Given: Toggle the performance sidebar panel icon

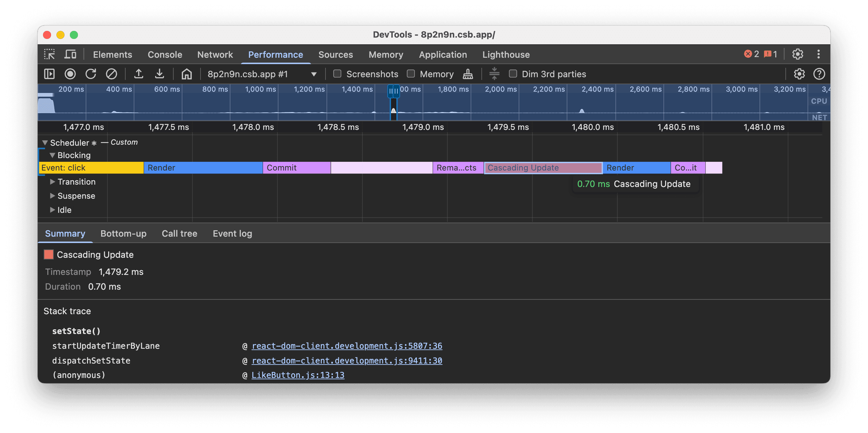Looking at the screenshot, I should (x=49, y=74).
